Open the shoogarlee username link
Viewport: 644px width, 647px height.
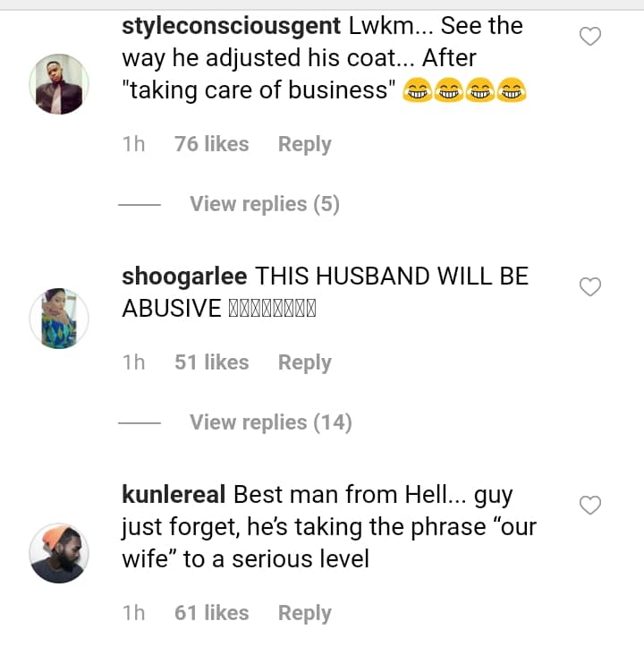click(184, 276)
